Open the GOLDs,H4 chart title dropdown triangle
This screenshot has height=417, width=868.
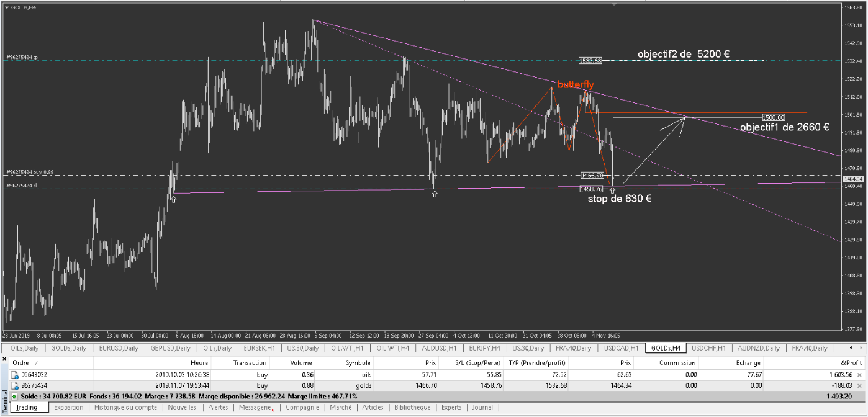[x=6, y=7]
